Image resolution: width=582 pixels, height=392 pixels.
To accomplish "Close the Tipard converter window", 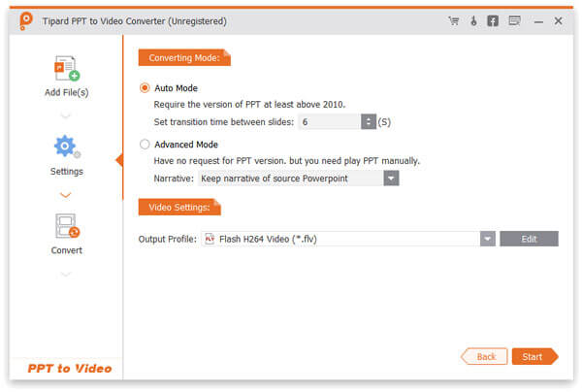I will pos(558,20).
